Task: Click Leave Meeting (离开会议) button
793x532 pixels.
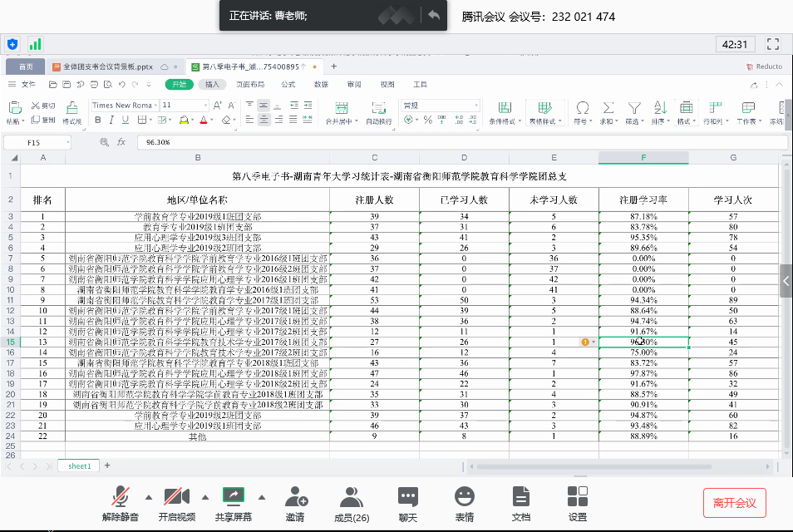Action: [x=734, y=503]
